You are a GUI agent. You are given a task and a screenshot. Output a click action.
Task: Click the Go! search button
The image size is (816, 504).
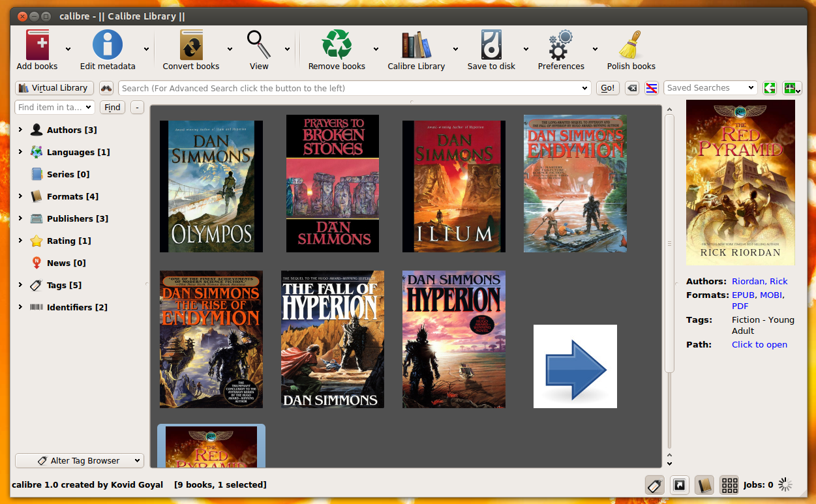(x=608, y=88)
